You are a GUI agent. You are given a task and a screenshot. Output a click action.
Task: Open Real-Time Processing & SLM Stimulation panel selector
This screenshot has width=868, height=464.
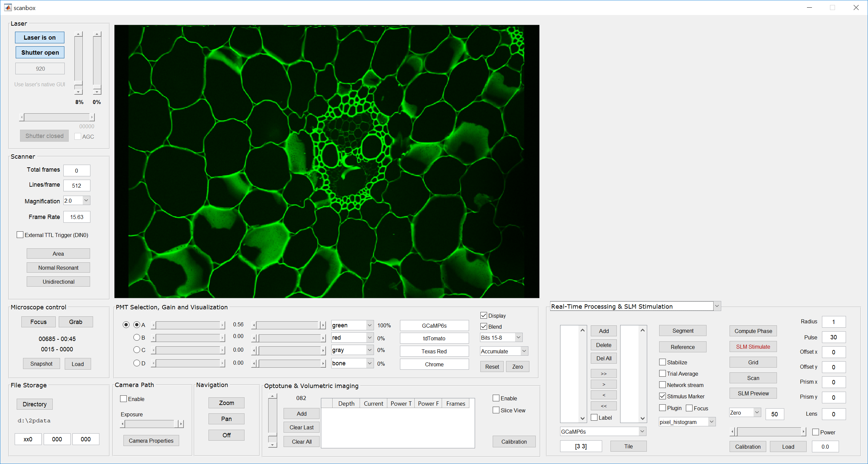717,306
